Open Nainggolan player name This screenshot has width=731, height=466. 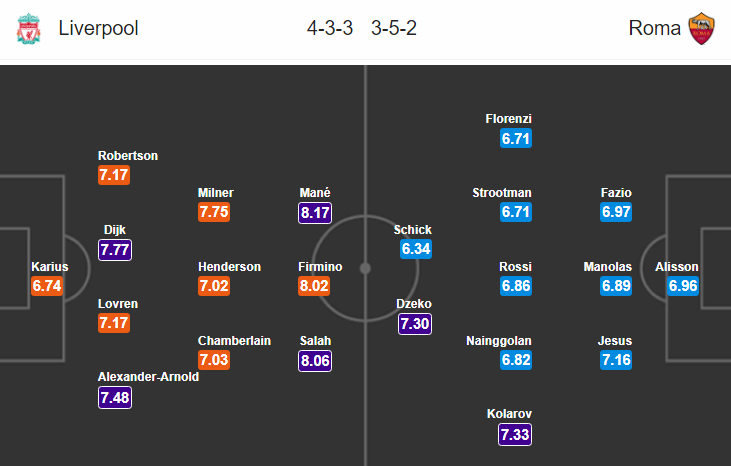click(x=499, y=341)
